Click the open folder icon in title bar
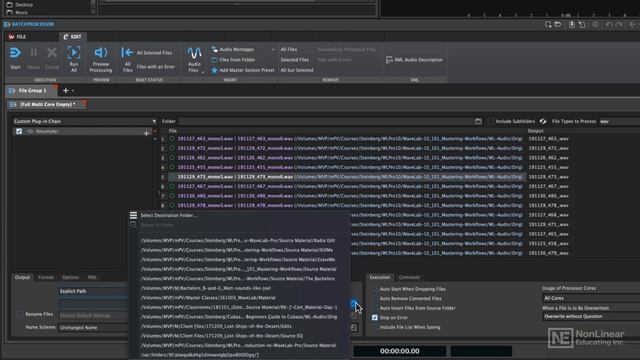This screenshot has width=640, height=360. coord(558,24)
